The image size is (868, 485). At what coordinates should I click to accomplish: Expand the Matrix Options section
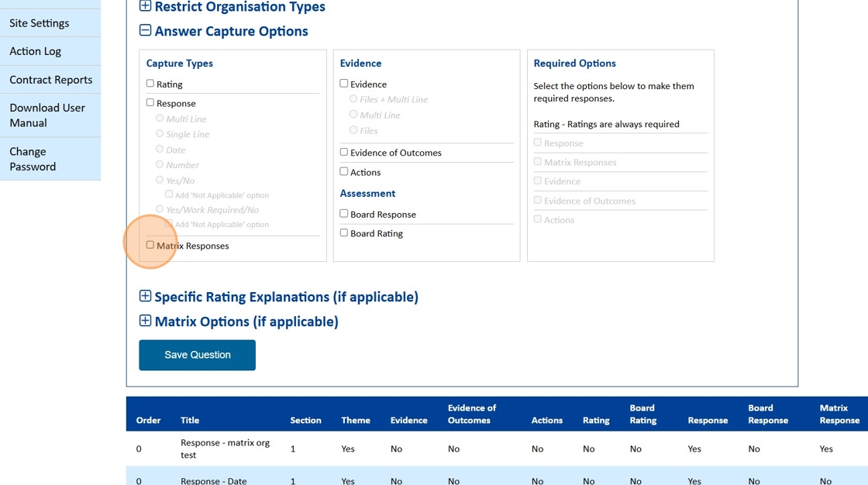click(145, 321)
